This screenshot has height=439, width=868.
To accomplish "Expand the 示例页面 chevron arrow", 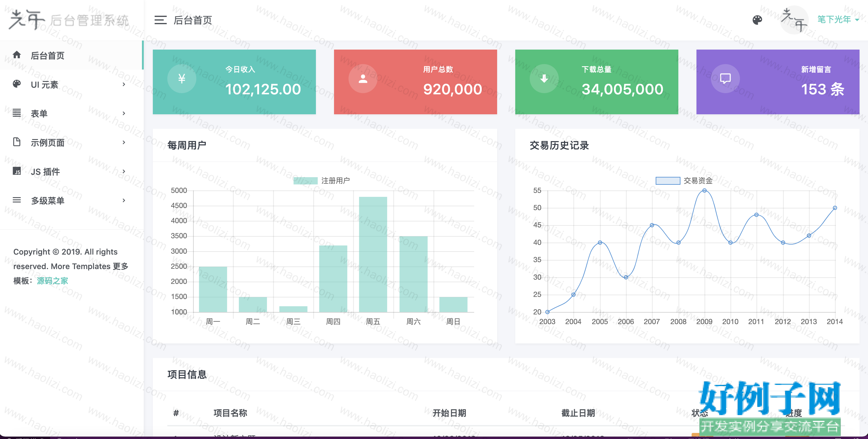I will pyautogui.click(x=124, y=142).
